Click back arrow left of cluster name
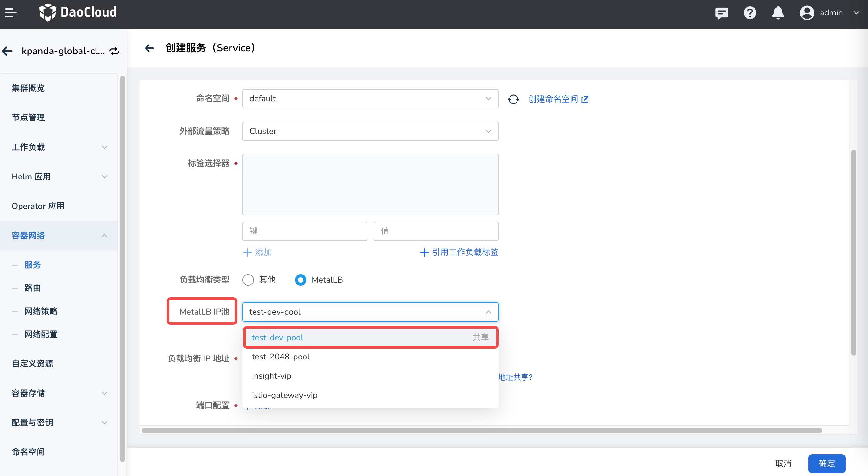This screenshot has width=868, height=476. coord(7,51)
